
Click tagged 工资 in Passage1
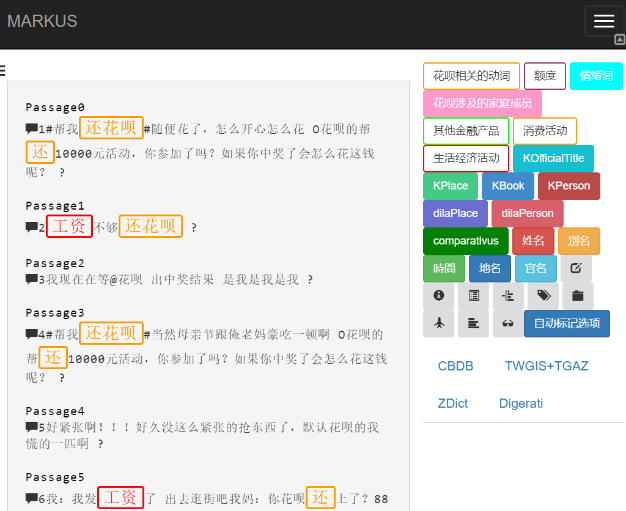tap(69, 227)
